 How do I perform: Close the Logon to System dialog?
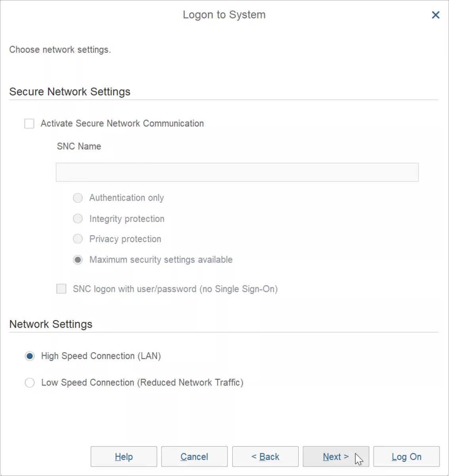pos(436,15)
